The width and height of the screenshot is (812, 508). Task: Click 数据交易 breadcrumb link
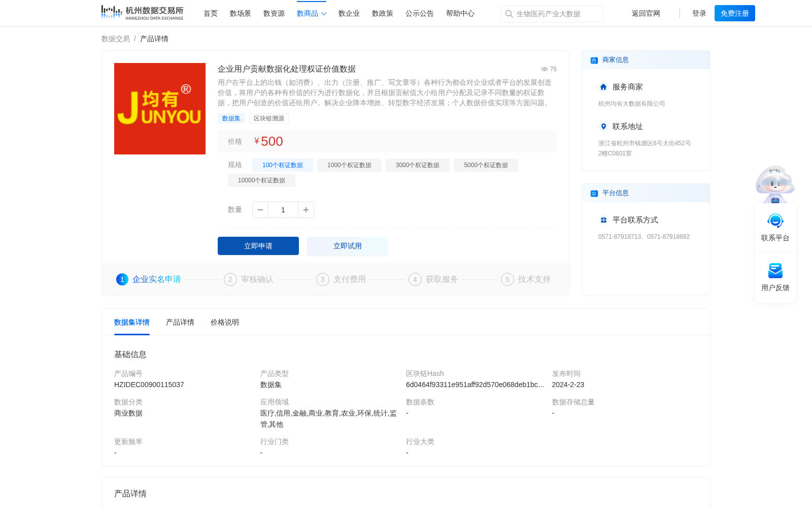point(116,39)
